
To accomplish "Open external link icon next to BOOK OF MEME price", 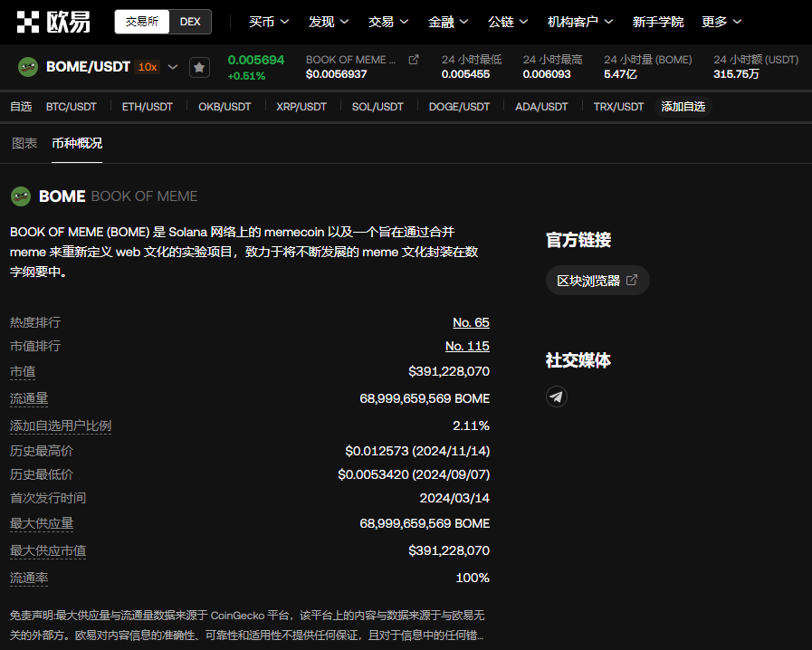I will coord(414,60).
